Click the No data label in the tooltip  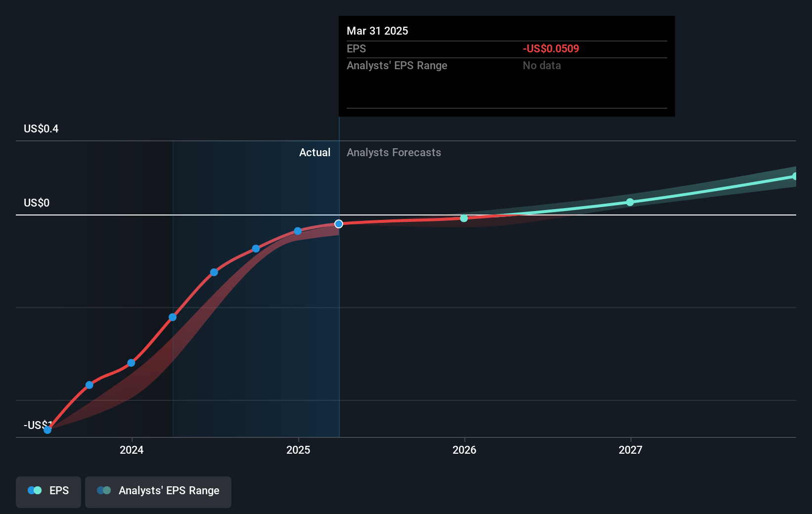(x=542, y=65)
